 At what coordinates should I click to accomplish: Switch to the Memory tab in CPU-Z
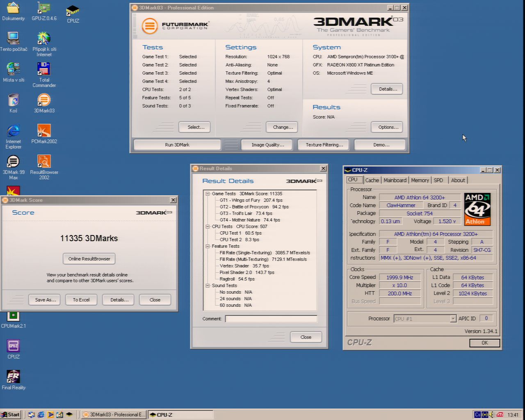pos(420,180)
